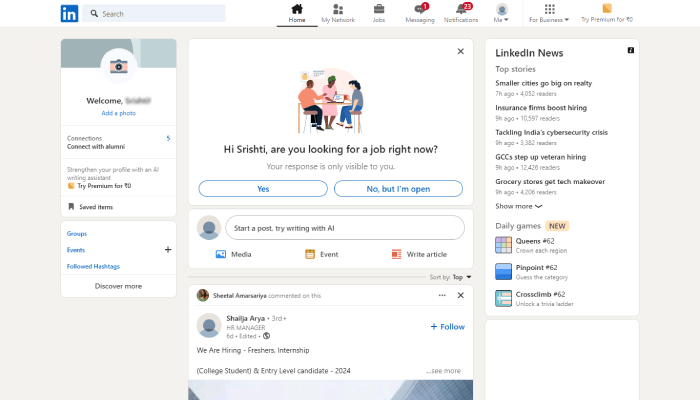Click Try Premium in top bar
Screen dimensions: 700x400
(607, 13)
